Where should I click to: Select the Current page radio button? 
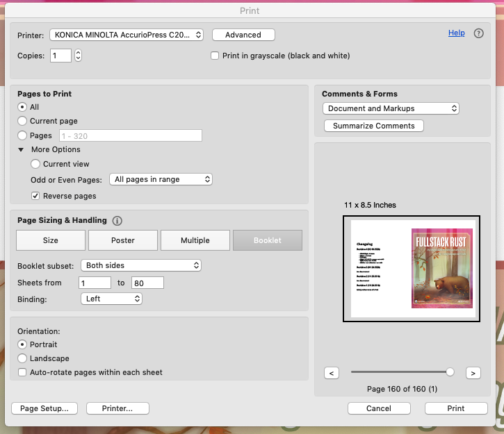click(x=22, y=121)
